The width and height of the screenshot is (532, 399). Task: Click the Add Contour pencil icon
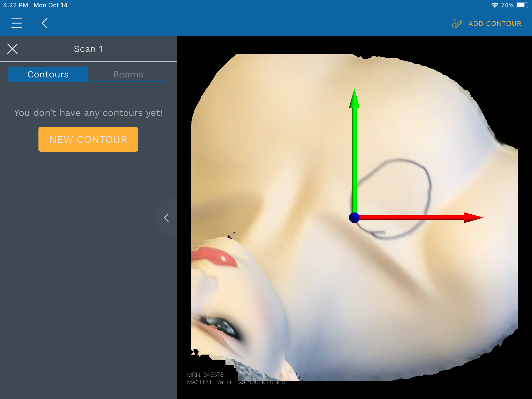pos(457,23)
